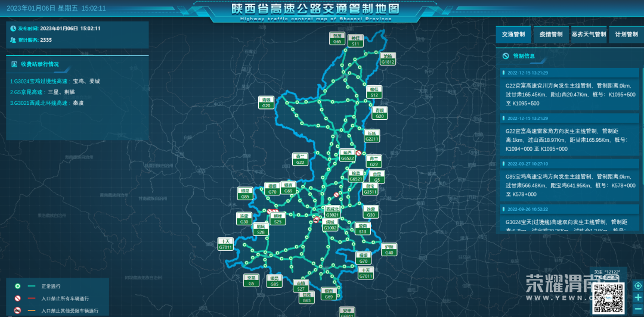The width and height of the screenshot is (644, 317).
Task: Click the G3024宝鸡过境线高速 closure entry
Action: pos(55,81)
